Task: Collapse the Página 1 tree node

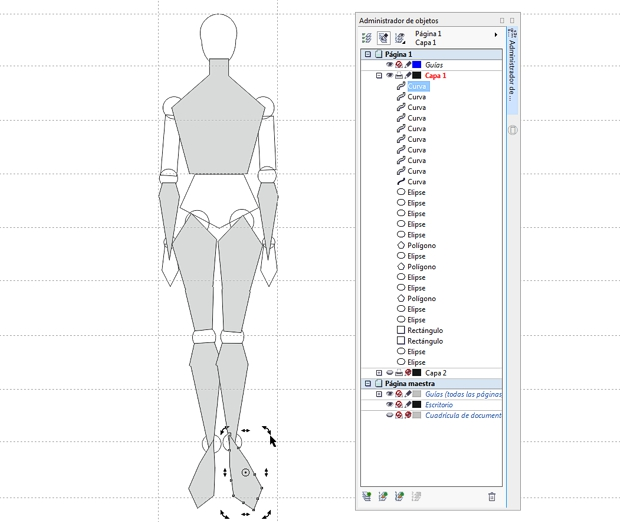Action: pos(368,54)
